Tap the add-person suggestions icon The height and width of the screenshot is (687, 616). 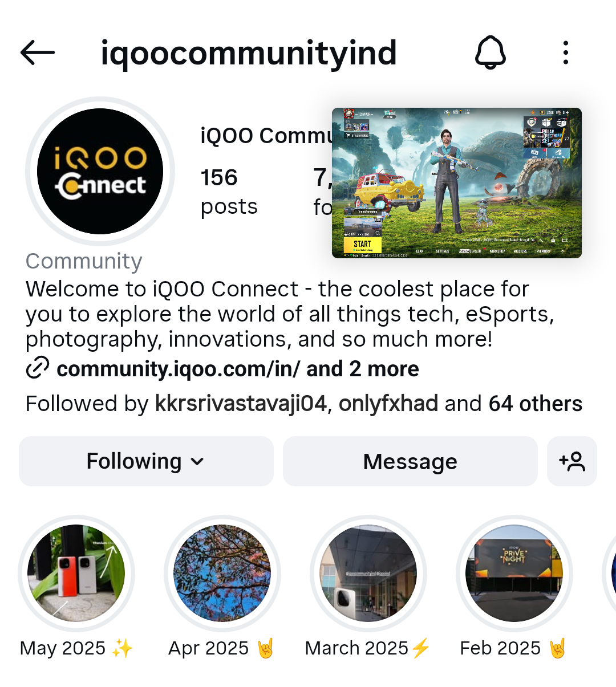click(x=572, y=461)
